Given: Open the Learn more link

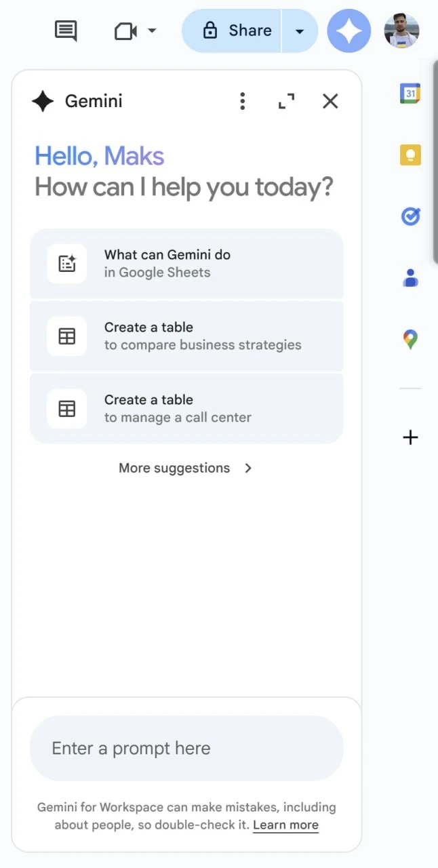Looking at the screenshot, I should pos(285,825).
